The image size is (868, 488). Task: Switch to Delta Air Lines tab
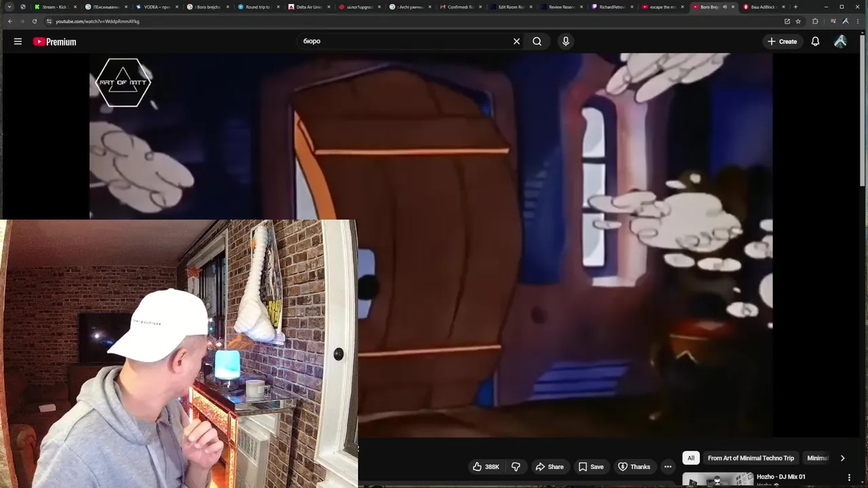click(x=309, y=7)
